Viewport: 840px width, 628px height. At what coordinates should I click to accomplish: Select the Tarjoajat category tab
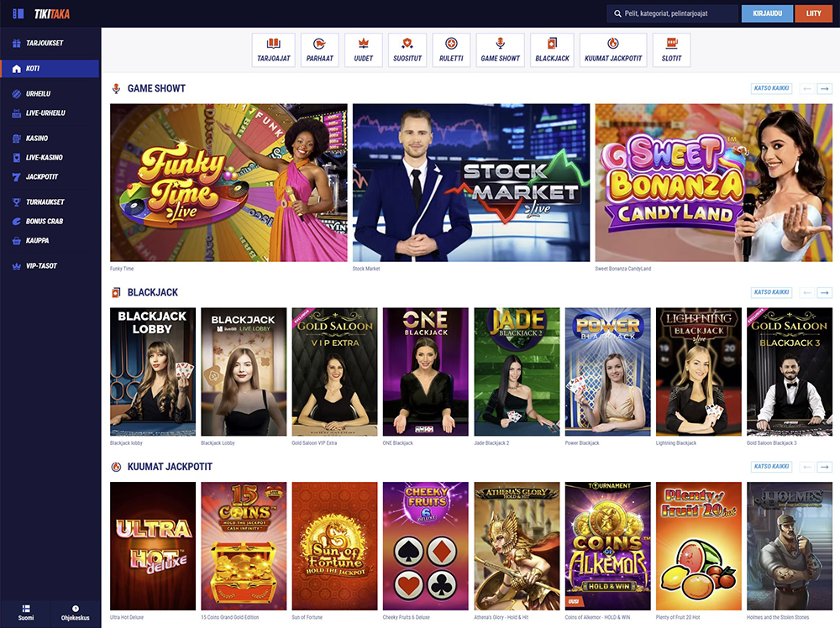coord(274,50)
